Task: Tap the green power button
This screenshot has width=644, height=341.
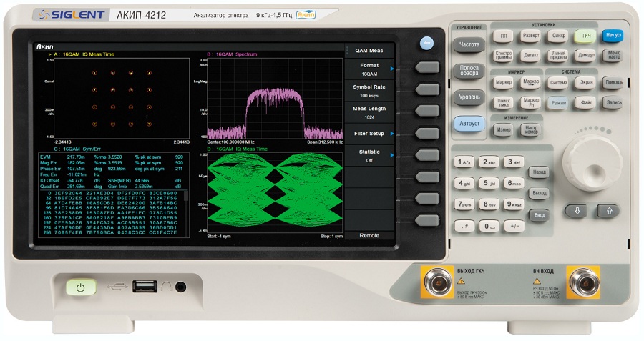Action: (x=80, y=287)
